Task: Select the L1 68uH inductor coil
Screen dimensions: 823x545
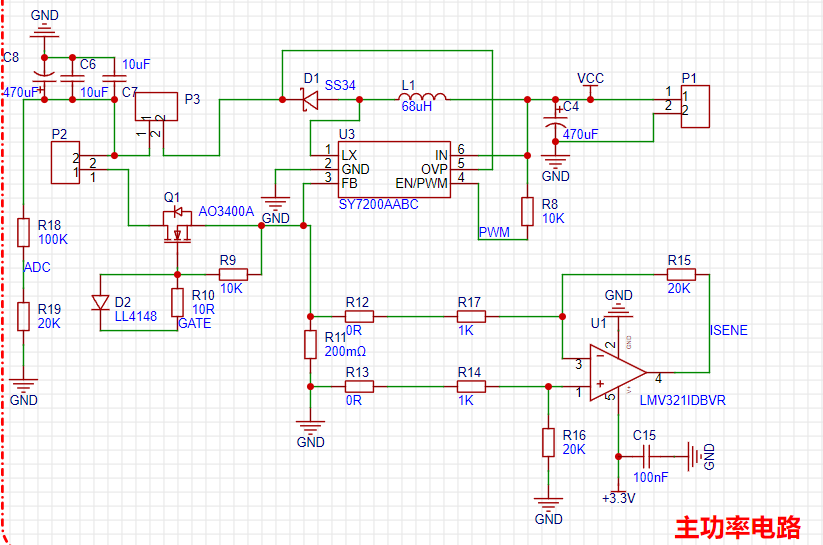Action: click(422, 98)
